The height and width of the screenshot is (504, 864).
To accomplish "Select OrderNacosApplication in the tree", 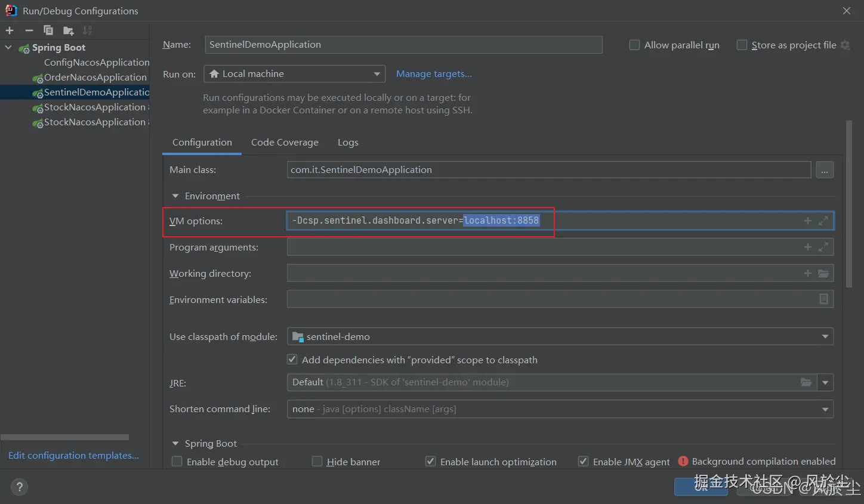I will (x=95, y=78).
